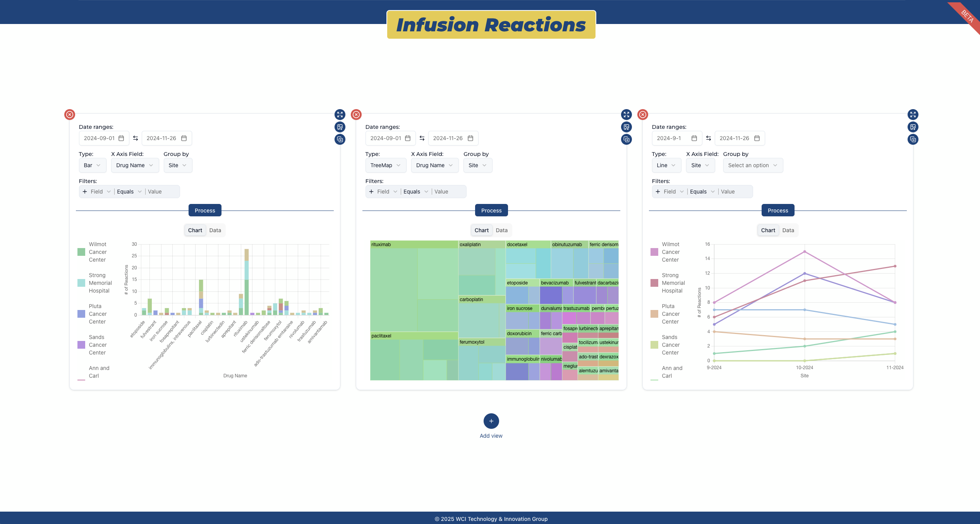Screen dimensions: 980x524
Task: Click Process button in Bar view
Action: pos(205,211)
